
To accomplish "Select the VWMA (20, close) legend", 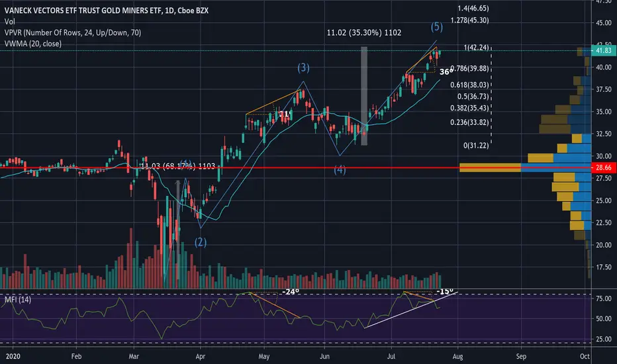I will click(33, 44).
